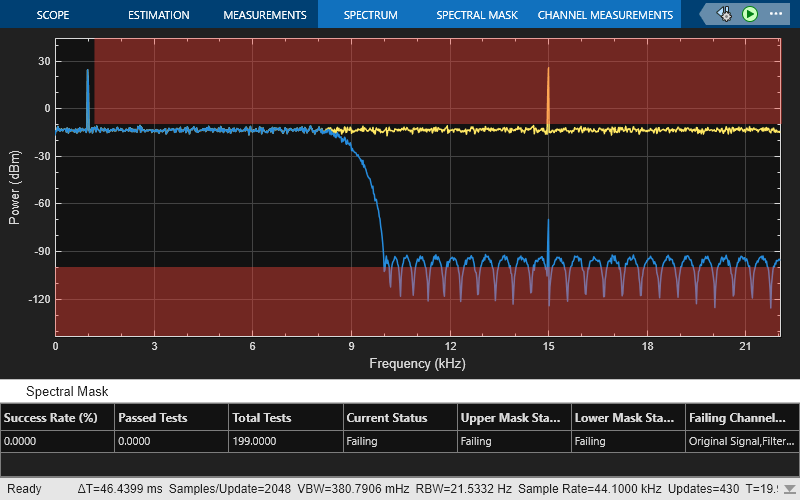
Task: Select the 199.0000 Total Tests cell
Action: [x=286, y=441]
